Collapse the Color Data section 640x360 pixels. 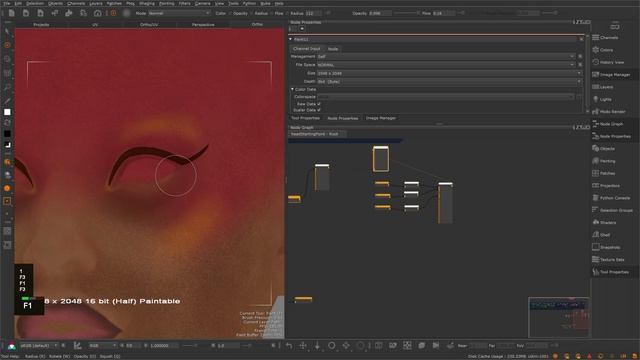[x=292, y=89]
